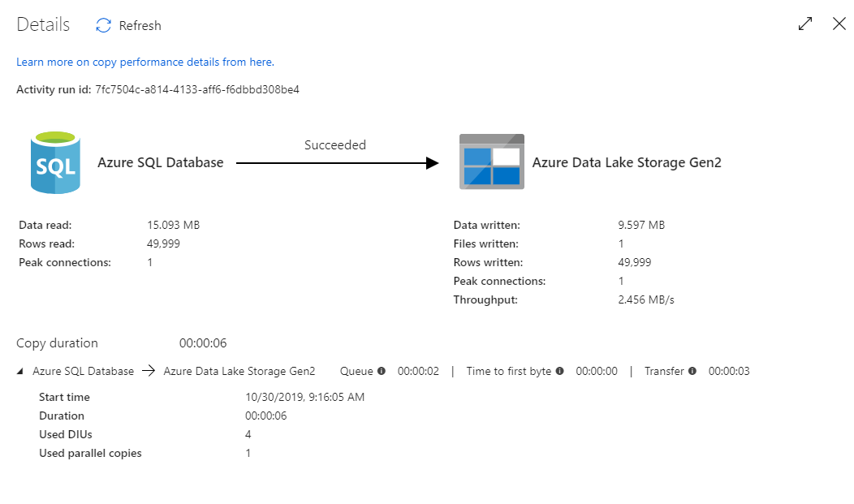Click the Azure SQL Database heading text
Viewport: 854px width, 504px height.
pyautogui.click(x=160, y=162)
